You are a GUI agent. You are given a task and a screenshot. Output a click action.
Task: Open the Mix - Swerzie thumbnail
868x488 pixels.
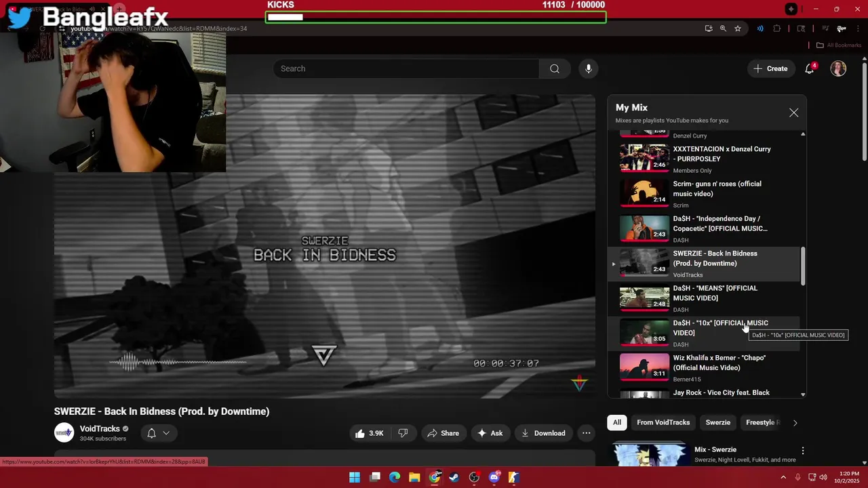tap(649, 455)
